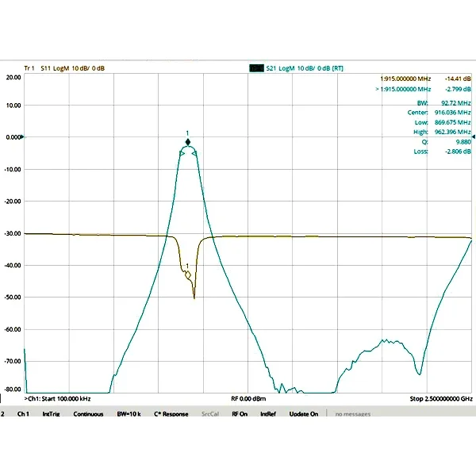
Task: Click the right-edge reference level arrow
Action: tap(474, 137)
